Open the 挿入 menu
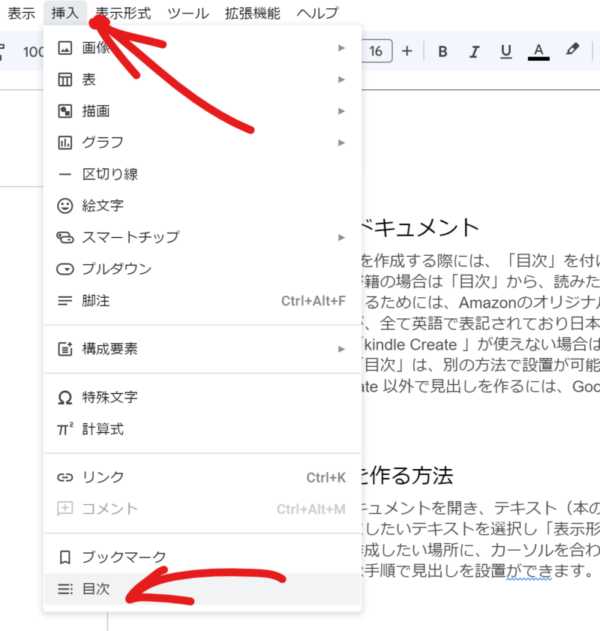The height and width of the screenshot is (631, 600). [x=65, y=13]
